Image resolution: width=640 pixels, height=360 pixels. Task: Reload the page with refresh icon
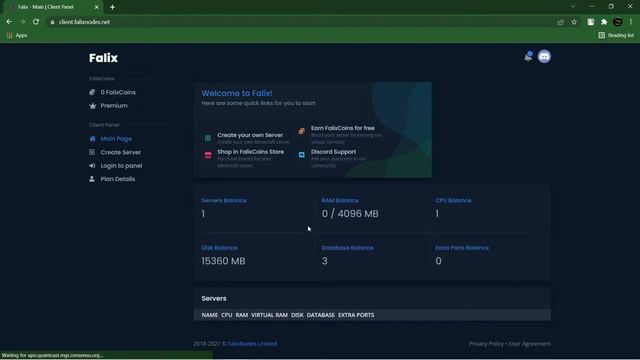(36, 22)
